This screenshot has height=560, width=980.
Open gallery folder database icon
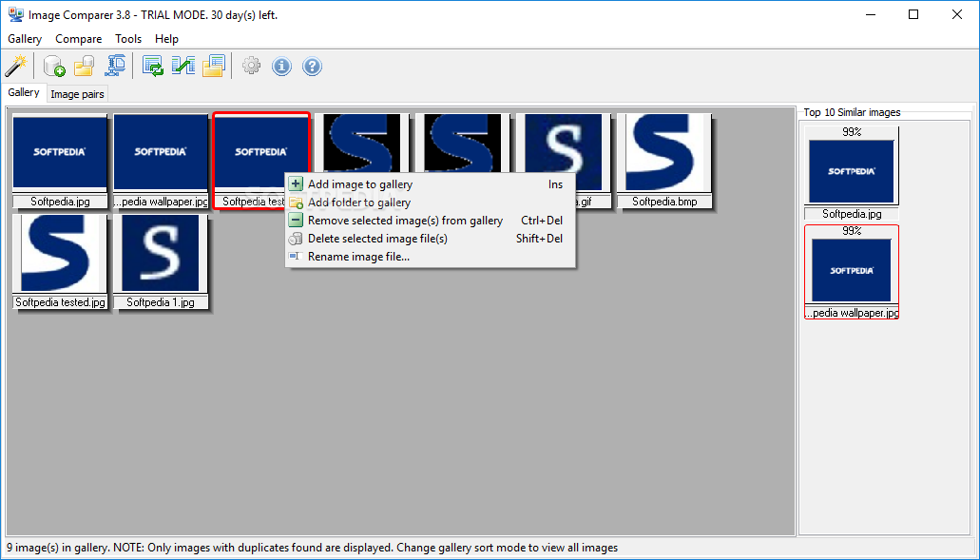click(84, 66)
